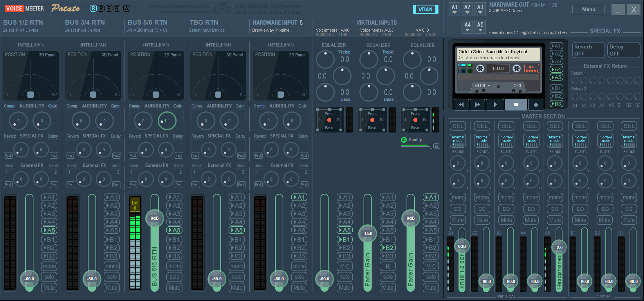Select input device for TBO RTN
Image resolution: width=644 pixels, height=301 pixels.
click(x=207, y=30)
